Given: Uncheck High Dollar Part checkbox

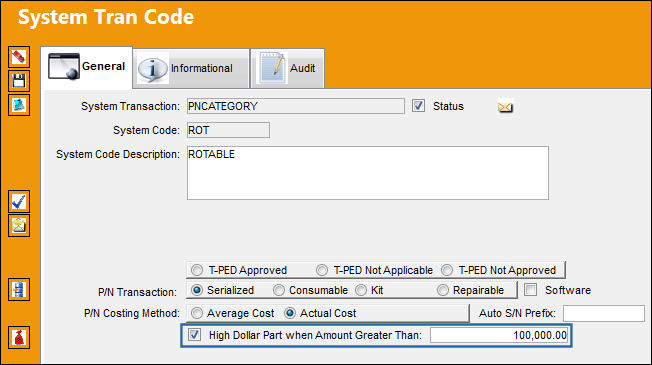Looking at the screenshot, I should [195, 335].
